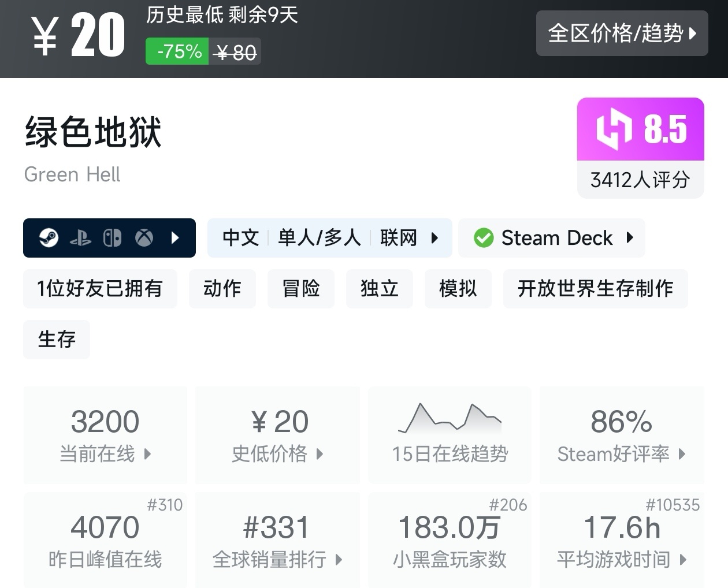728x588 pixels.
Task: Open the 1位好友已拥有 friends tag
Action: click(100, 288)
